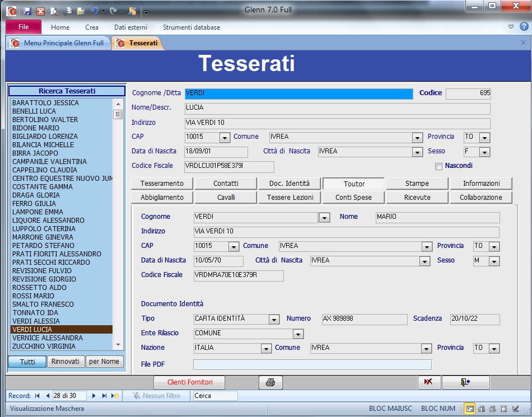This screenshot has height=417, width=532.
Task: Click the help question mark icon
Action: [x=524, y=27]
